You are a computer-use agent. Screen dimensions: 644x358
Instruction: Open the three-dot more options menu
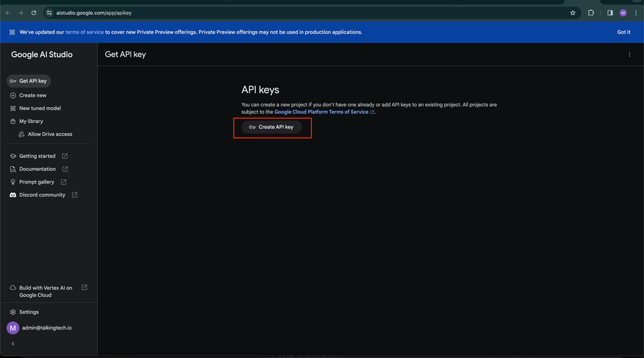point(629,55)
